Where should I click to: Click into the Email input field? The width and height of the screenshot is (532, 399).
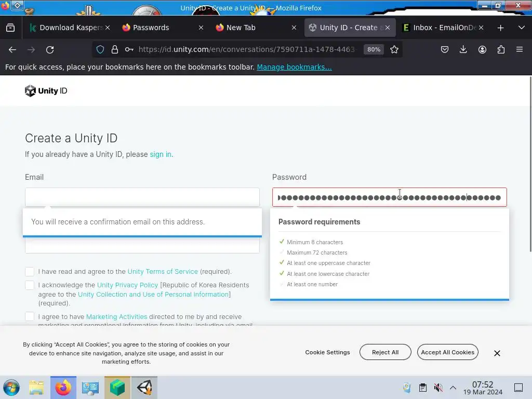(142, 197)
